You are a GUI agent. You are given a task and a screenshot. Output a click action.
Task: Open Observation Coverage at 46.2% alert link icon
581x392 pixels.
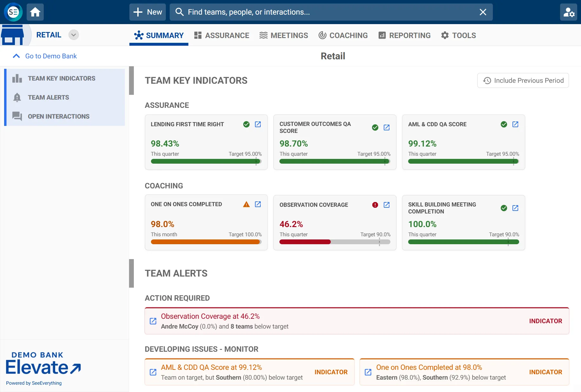coord(153,321)
